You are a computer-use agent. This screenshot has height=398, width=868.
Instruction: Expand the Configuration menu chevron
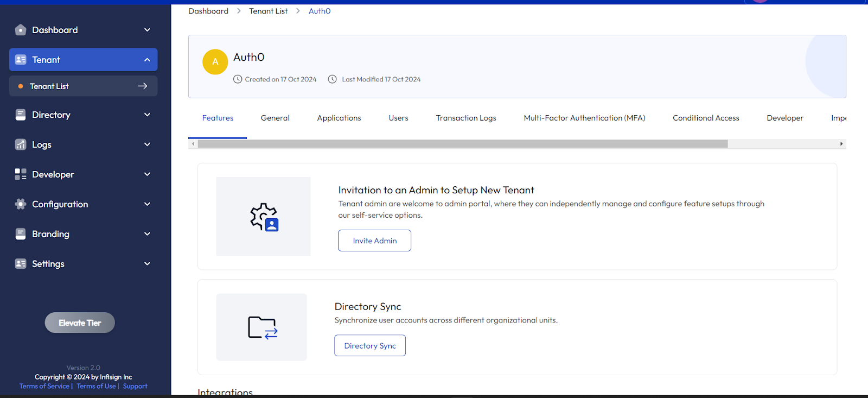[147, 204]
